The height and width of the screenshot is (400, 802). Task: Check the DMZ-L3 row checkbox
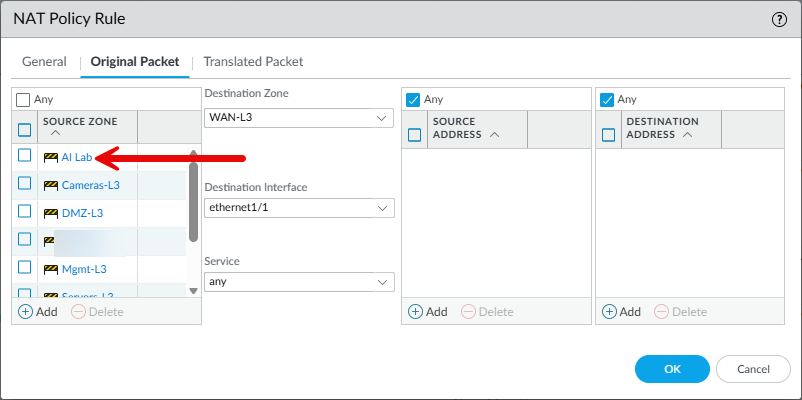(x=25, y=211)
